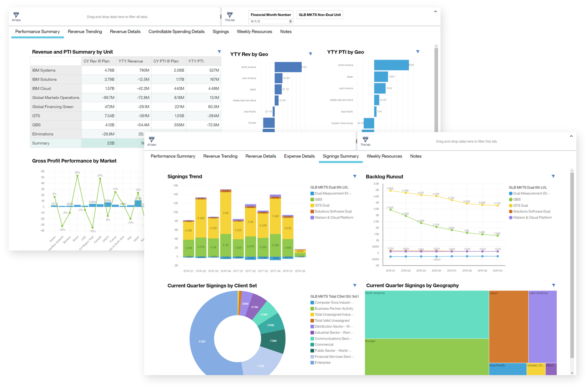Open Performance Summary tab in front dashboard
588x388 pixels.
(173, 156)
